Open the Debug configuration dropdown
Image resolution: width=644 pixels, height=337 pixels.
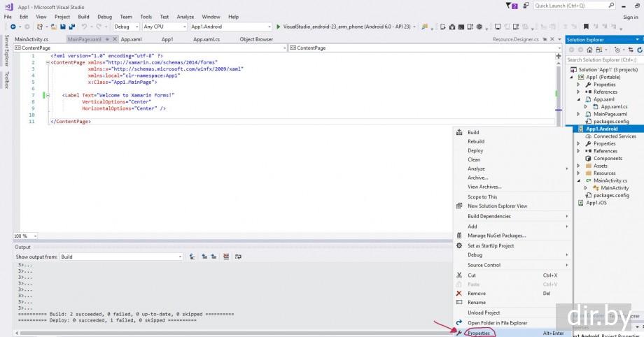click(127, 27)
